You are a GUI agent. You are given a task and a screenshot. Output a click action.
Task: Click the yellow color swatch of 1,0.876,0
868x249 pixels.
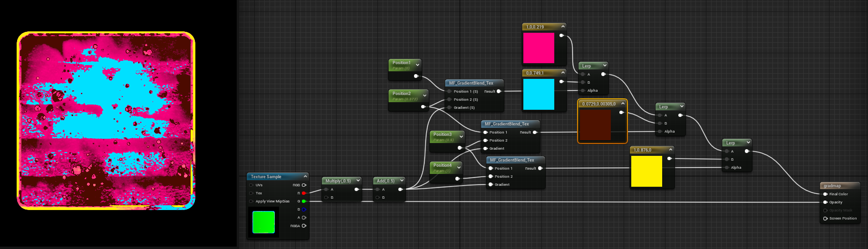pos(646,171)
